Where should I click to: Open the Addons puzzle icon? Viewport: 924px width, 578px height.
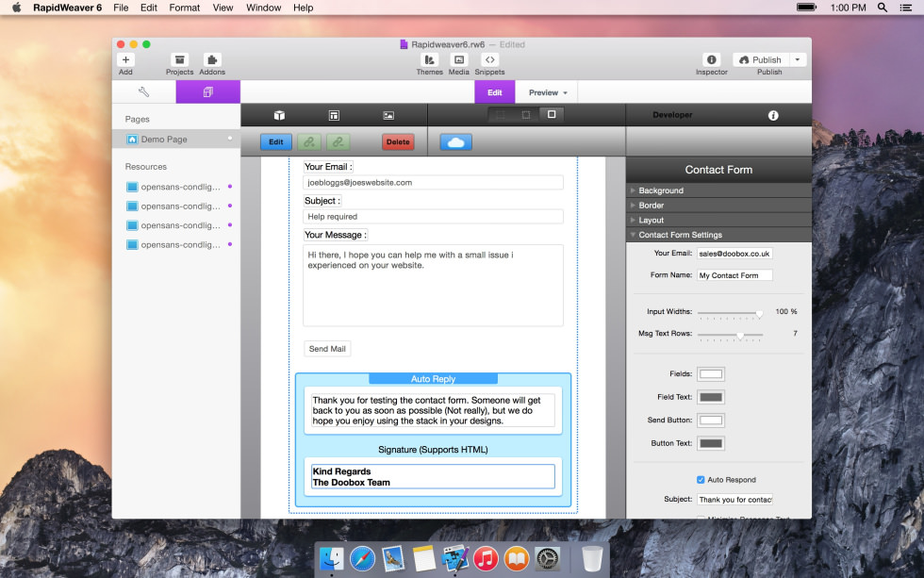click(212, 59)
